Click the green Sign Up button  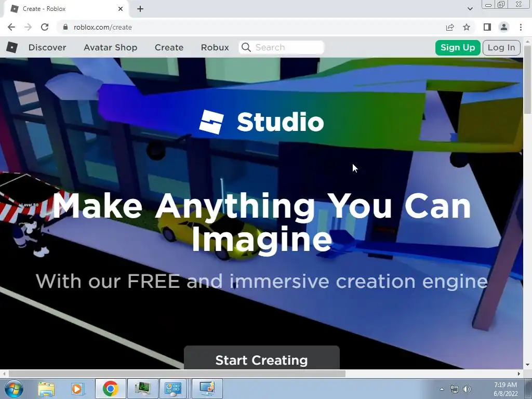458,47
